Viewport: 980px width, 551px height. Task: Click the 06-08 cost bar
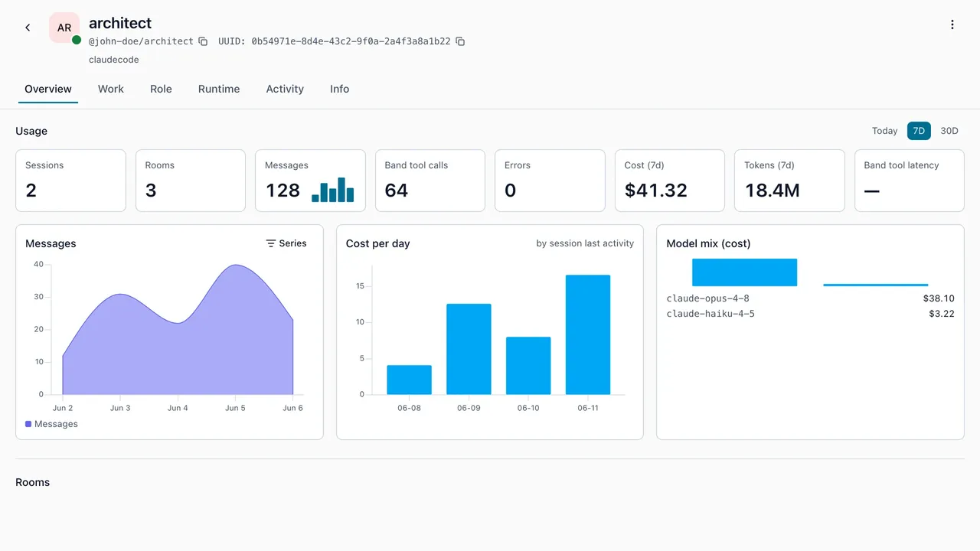pyautogui.click(x=409, y=380)
